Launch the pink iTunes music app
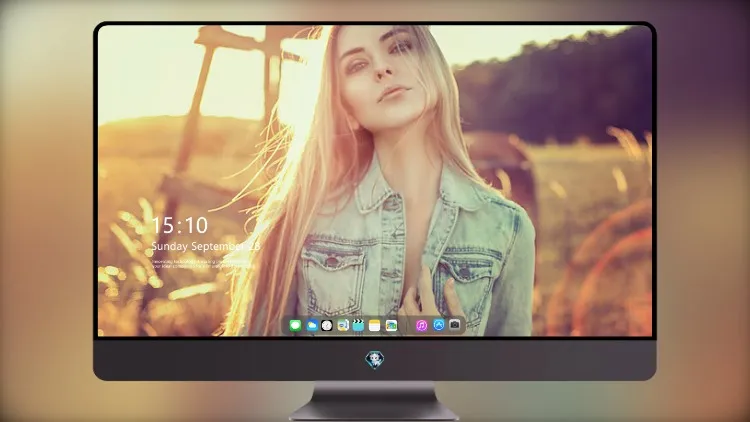The image size is (750, 422). [421, 326]
